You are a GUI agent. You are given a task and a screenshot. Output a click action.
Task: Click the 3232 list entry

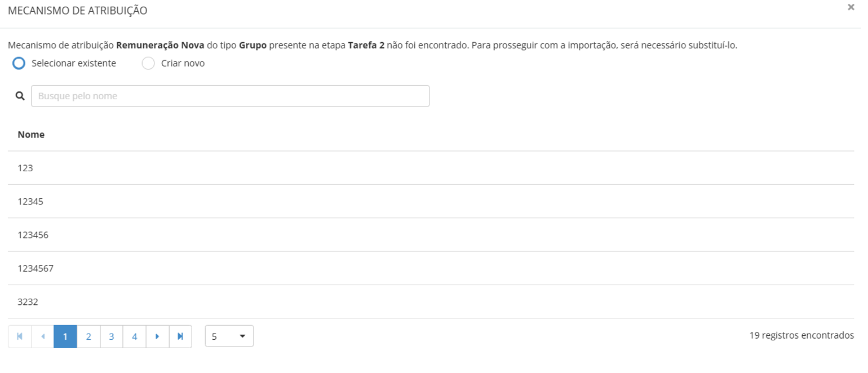tap(28, 302)
